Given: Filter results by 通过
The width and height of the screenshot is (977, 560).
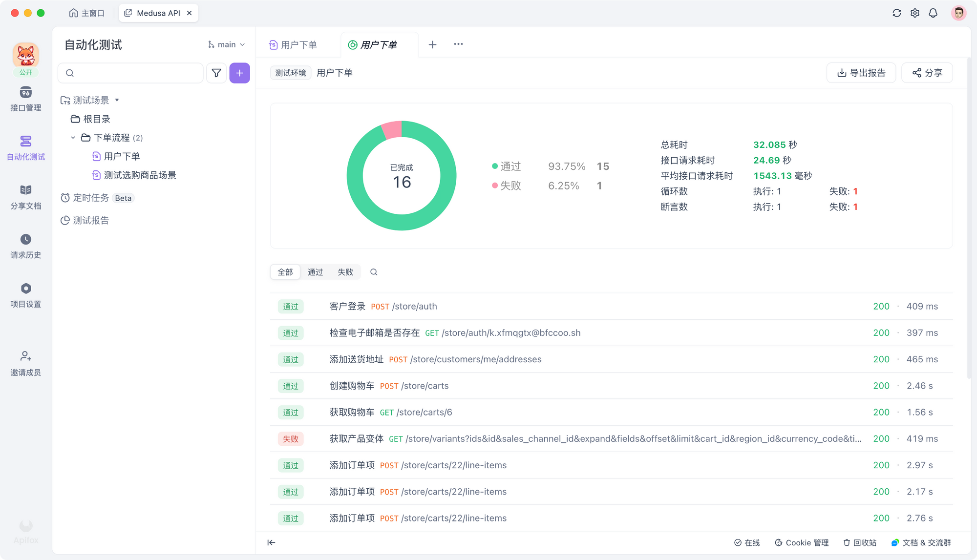Looking at the screenshot, I should tap(315, 272).
